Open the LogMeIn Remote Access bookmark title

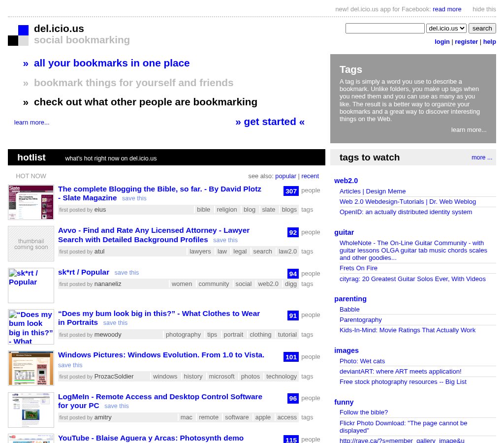pyautogui.click(x=160, y=401)
